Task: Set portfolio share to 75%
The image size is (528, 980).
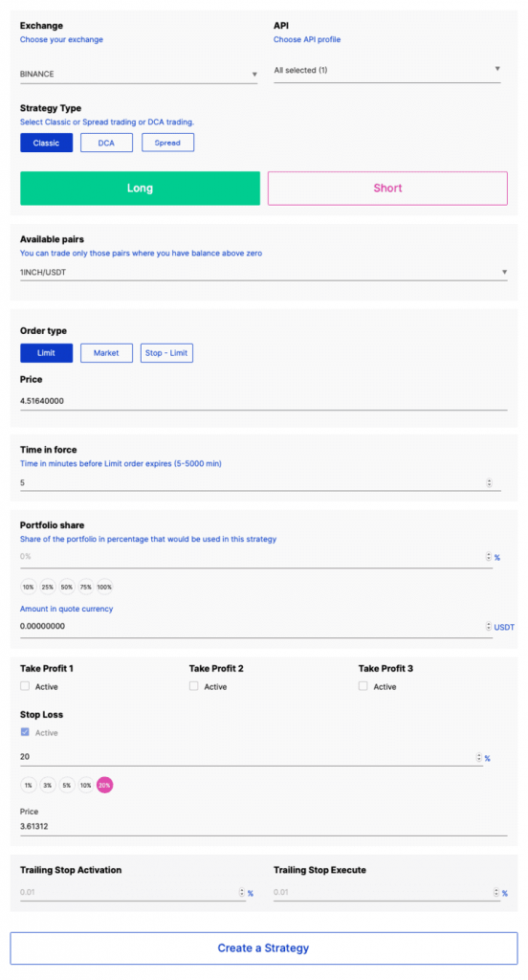Action: pyautogui.click(x=85, y=587)
